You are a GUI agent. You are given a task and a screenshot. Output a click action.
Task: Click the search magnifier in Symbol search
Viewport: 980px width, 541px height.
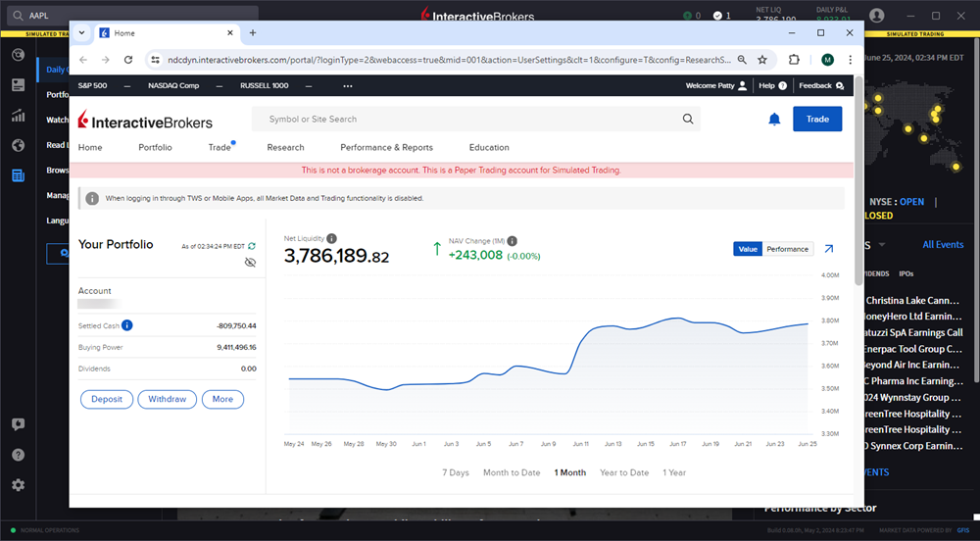click(x=688, y=119)
